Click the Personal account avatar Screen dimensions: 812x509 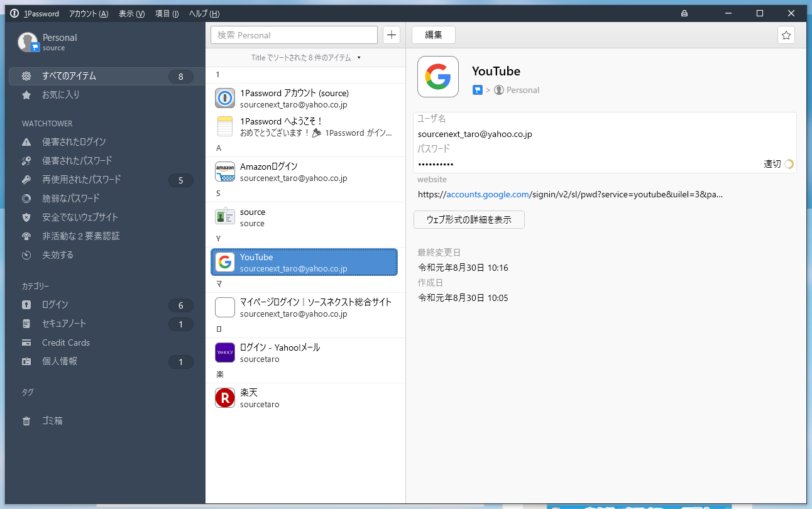(x=28, y=42)
